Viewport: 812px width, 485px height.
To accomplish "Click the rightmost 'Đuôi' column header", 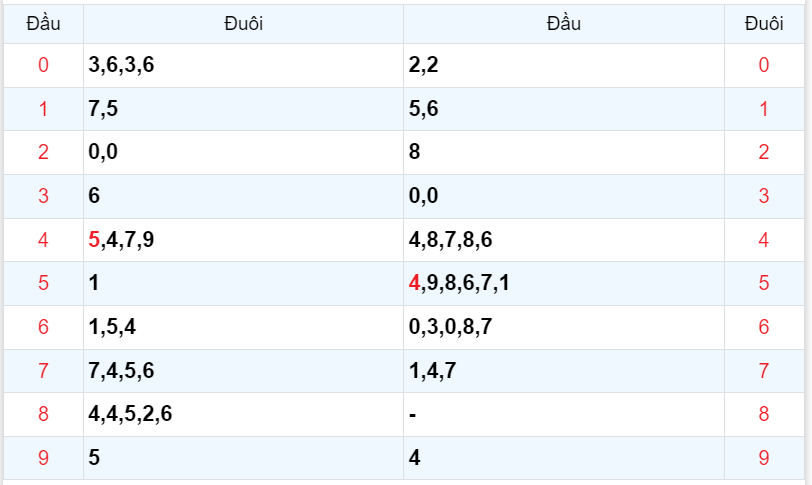I will [x=764, y=24].
